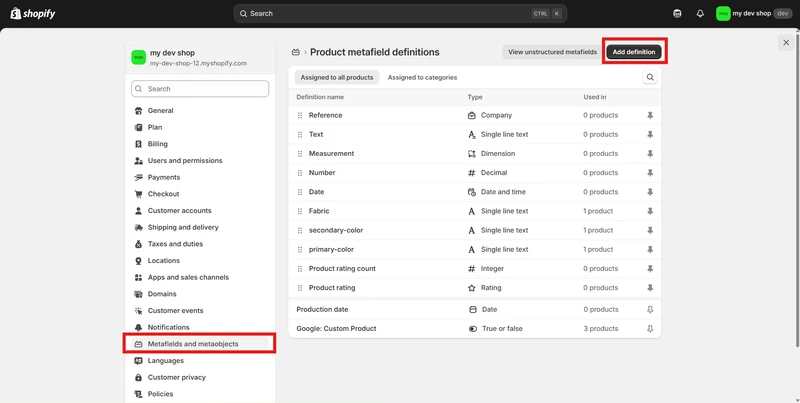Click the star Rating type icon
800x403 pixels.
pyautogui.click(x=472, y=288)
